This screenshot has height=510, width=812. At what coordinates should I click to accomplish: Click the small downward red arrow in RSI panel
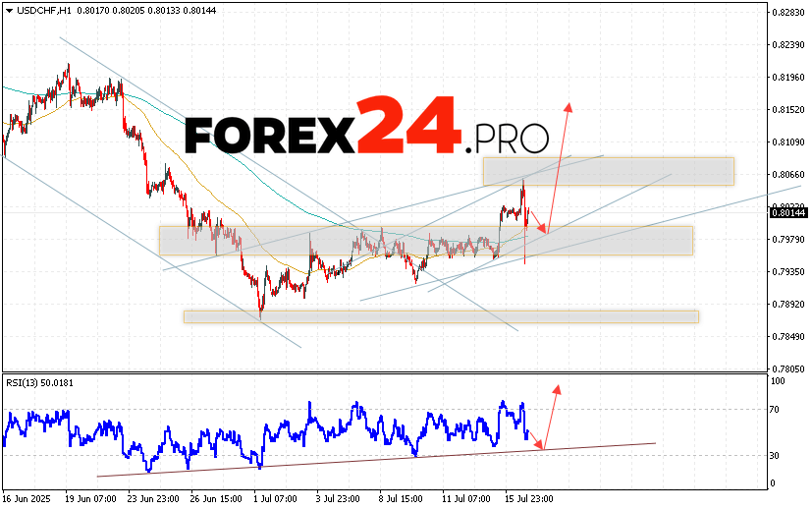[x=535, y=442]
